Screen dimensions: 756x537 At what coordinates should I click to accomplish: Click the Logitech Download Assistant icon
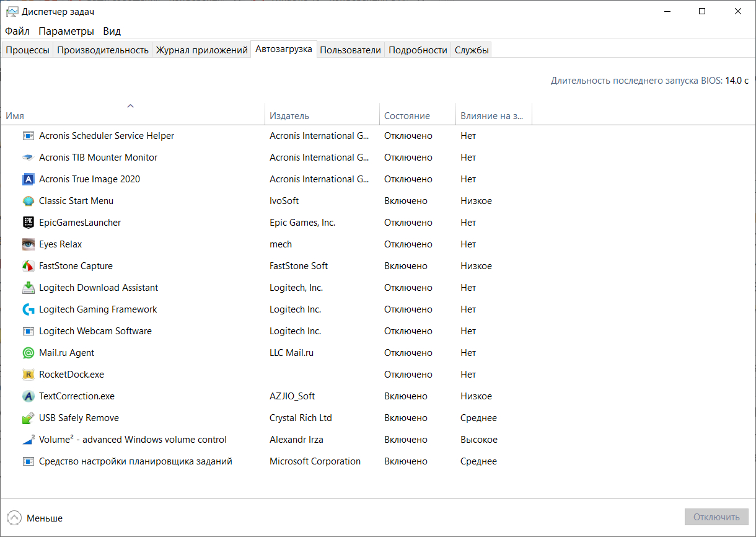(x=28, y=288)
